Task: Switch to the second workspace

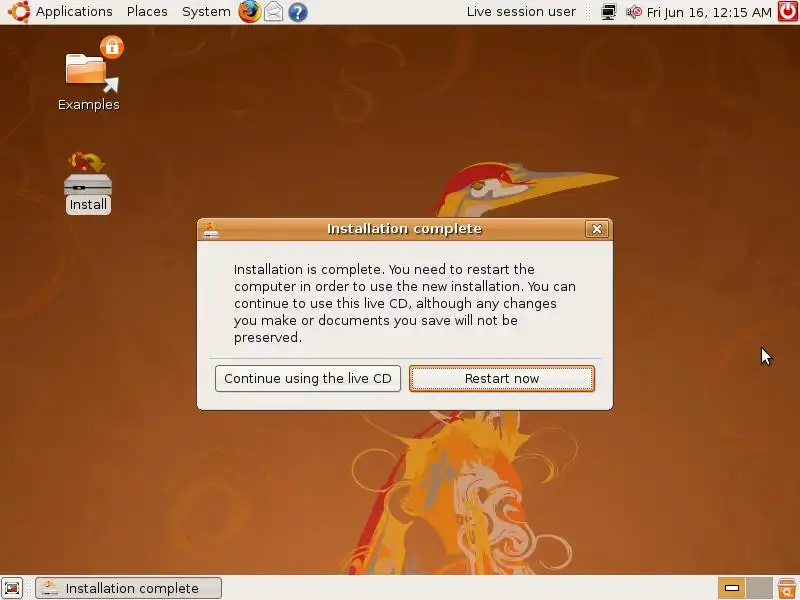Action: [760, 588]
